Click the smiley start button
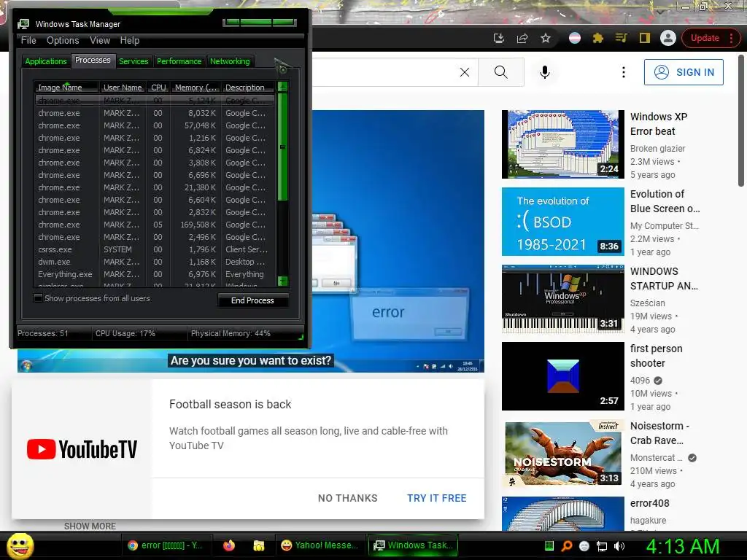747x560 pixels. pos(20,545)
